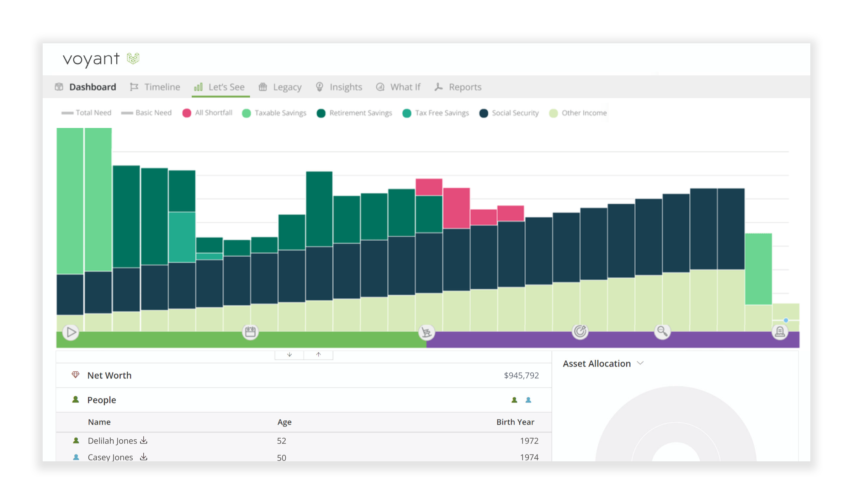The height and width of the screenshot is (504, 853).
Task: Toggle the Retirement Savings legend series
Action: point(354,113)
